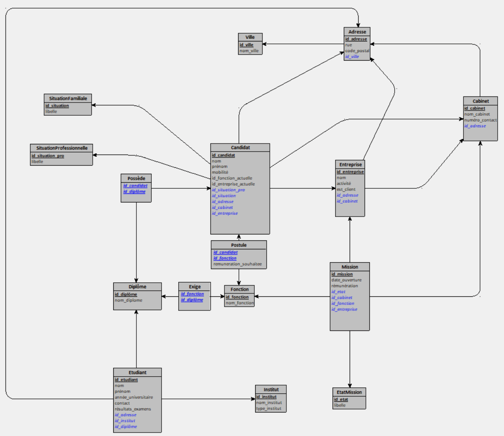This screenshot has width=504, height=436.
Task: Select the Ville table header
Action: coord(250,37)
